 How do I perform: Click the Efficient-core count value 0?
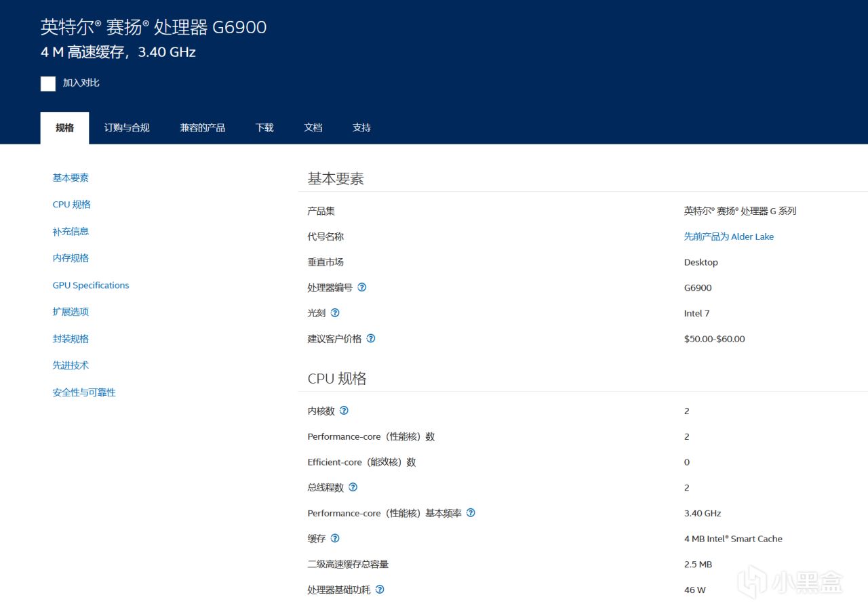(x=687, y=462)
